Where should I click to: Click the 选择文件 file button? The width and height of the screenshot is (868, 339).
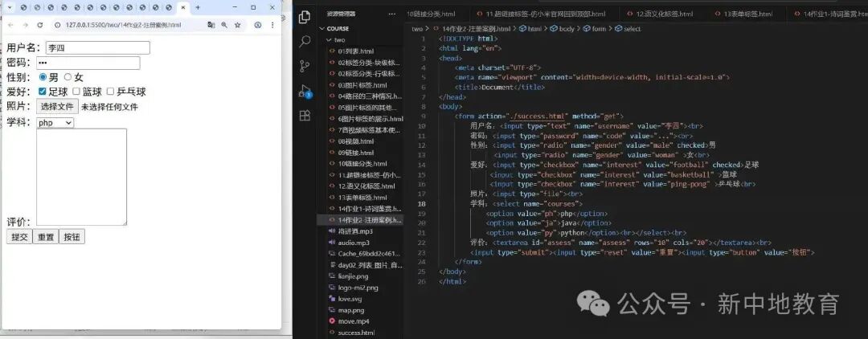click(58, 107)
